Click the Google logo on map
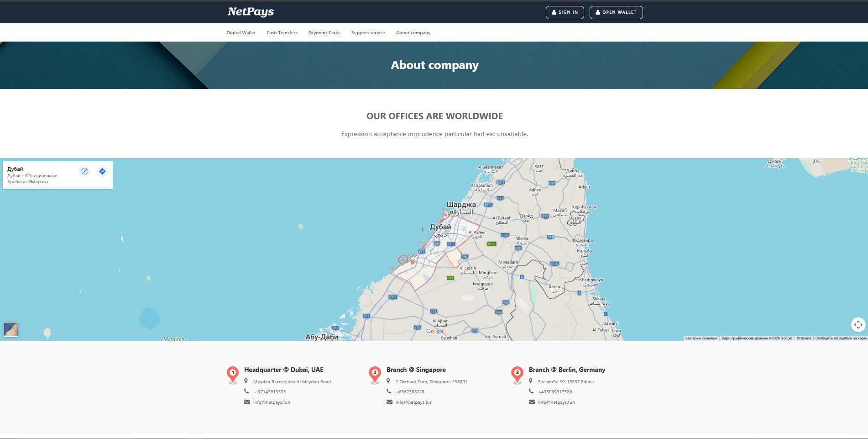 435,331
